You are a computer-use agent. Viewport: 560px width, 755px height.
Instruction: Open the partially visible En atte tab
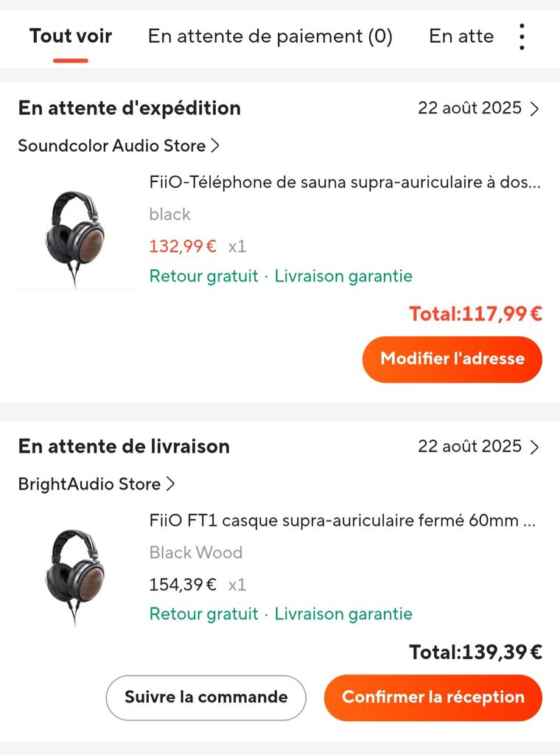(461, 35)
